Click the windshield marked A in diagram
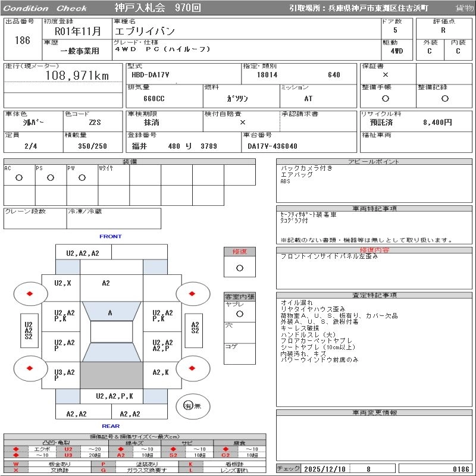476x476 pixels. coord(111,311)
